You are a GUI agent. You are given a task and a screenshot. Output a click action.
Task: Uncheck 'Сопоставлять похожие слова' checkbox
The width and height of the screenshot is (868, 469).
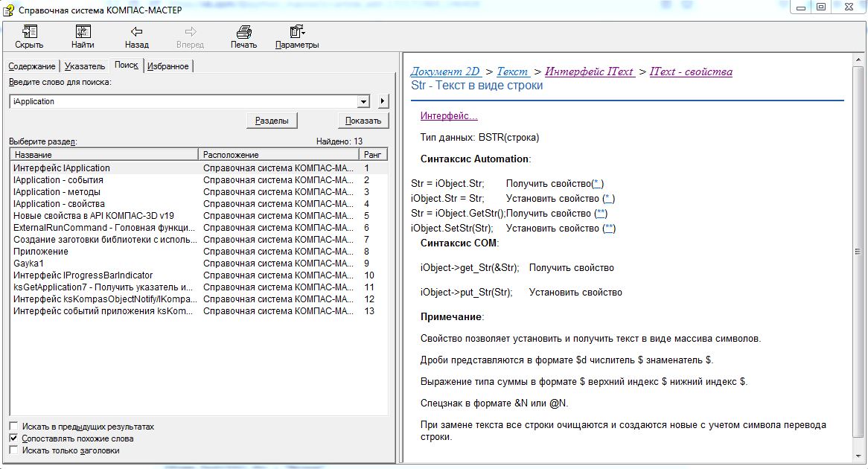click(14, 438)
